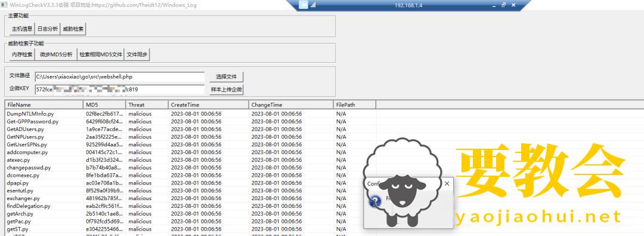This screenshot has width=644, height=236.
Task: Focus the 企微KEY input field
Action: (x=119, y=90)
